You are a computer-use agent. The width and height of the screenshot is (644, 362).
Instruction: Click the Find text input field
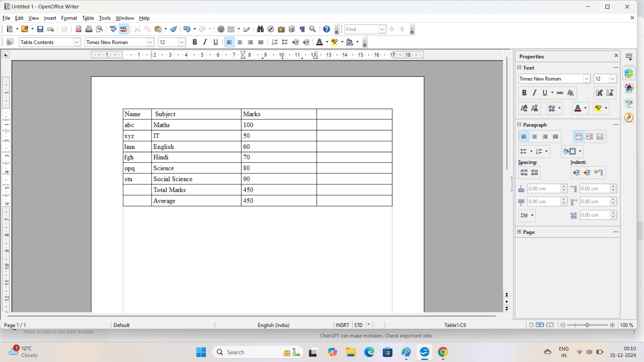(362, 29)
